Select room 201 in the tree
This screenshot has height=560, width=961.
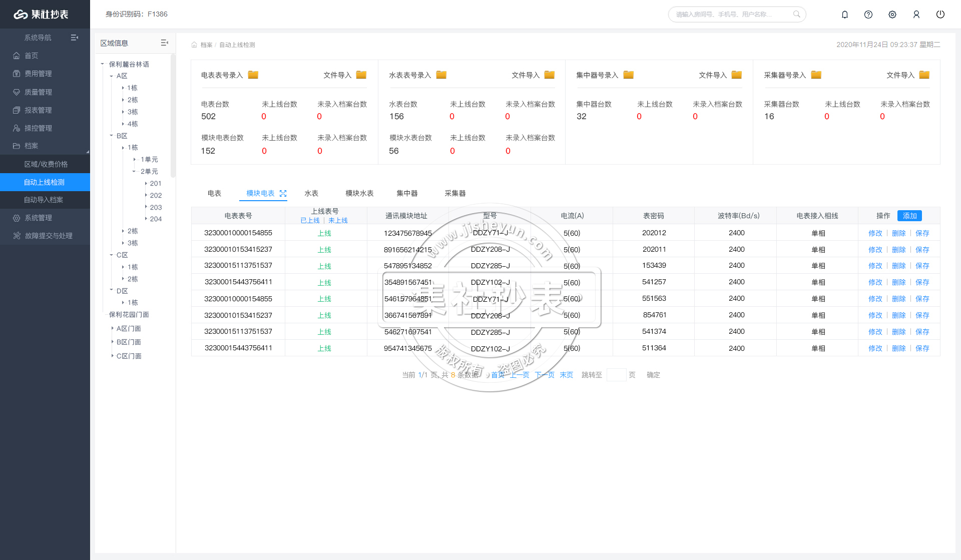pyautogui.click(x=156, y=184)
